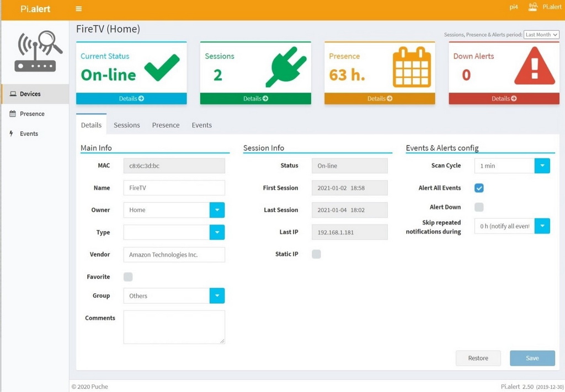Click inside the Comments text area
565x392 pixels.
tap(174, 326)
